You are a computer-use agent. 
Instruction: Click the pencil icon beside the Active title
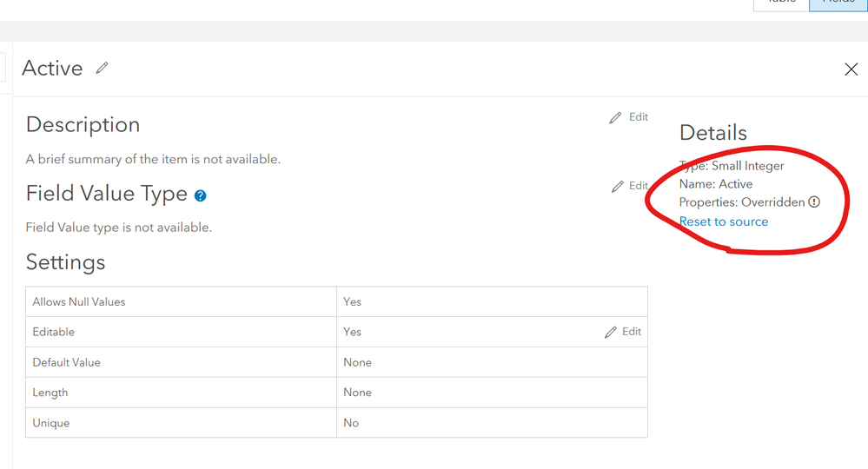pyautogui.click(x=103, y=68)
